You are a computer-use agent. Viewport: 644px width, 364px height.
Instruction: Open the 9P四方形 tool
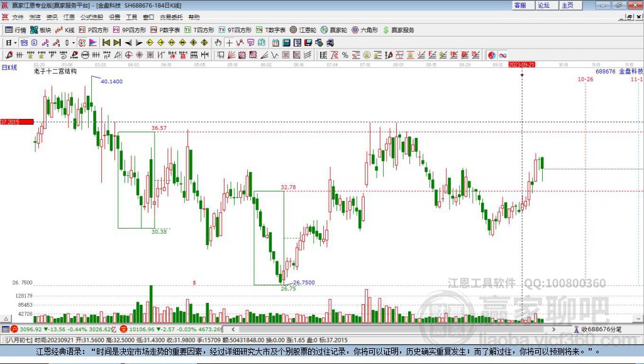click(130, 30)
